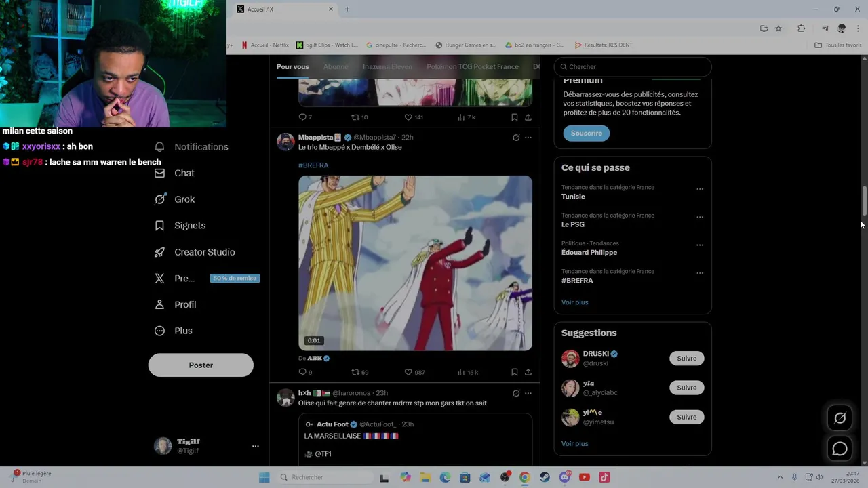The width and height of the screenshot is (868, 488).
Task: Open Steam from the Windows taskbar
Action: pos(545,477)
